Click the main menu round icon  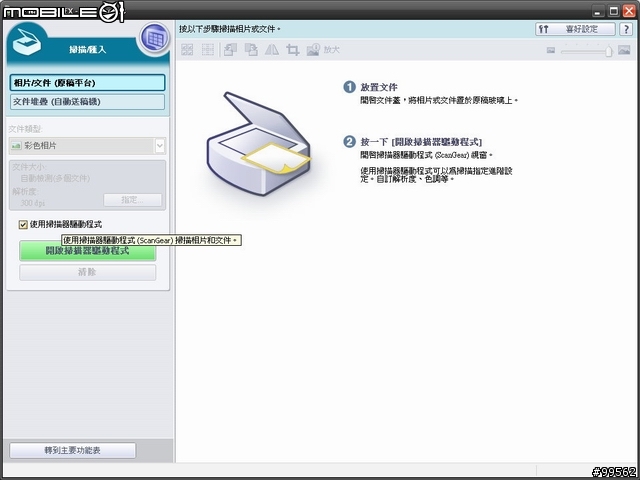[155, 39]
